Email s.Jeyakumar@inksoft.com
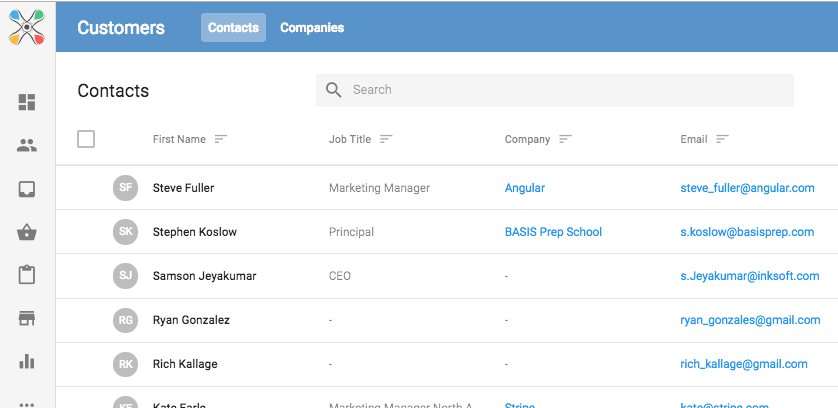838x408 pixels. pos(750,276)
